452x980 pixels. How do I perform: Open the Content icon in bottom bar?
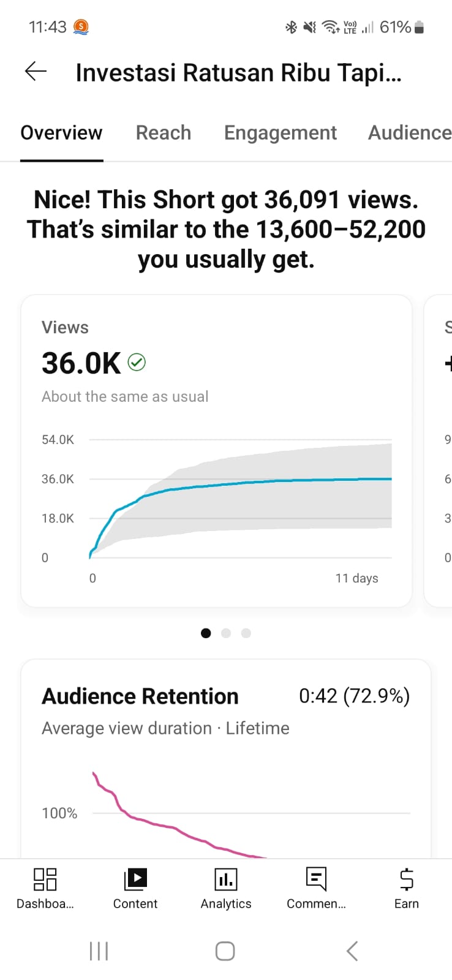[135, 880]
